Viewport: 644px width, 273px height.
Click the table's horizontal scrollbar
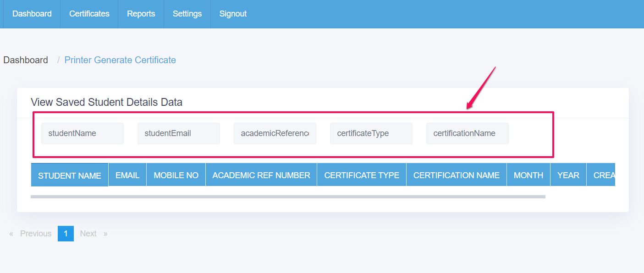coord(288,197)
